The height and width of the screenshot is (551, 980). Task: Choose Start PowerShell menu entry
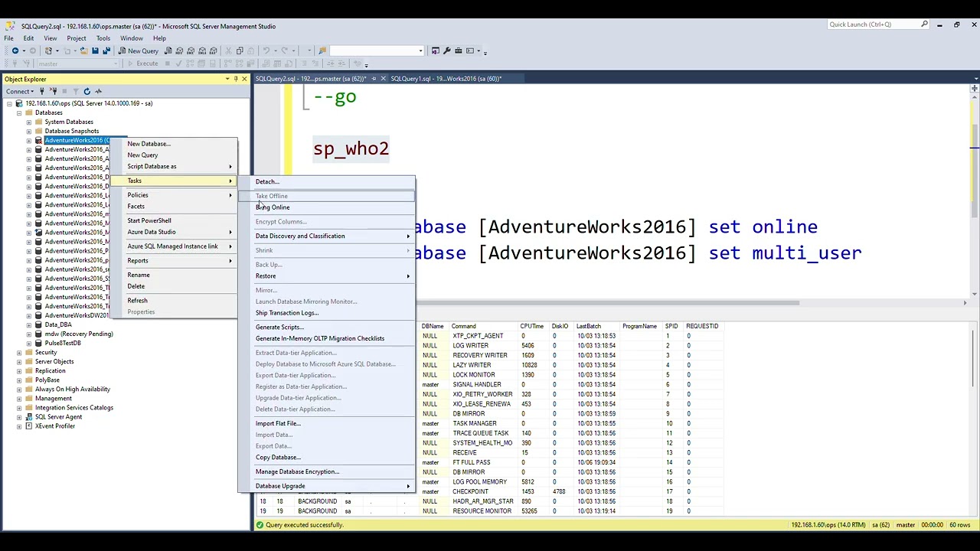(x=175, y=220)
